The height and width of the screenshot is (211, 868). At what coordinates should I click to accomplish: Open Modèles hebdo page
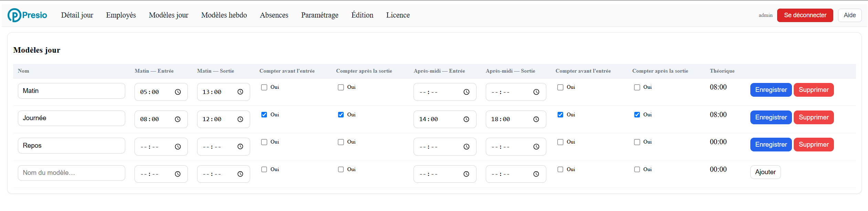224,15
